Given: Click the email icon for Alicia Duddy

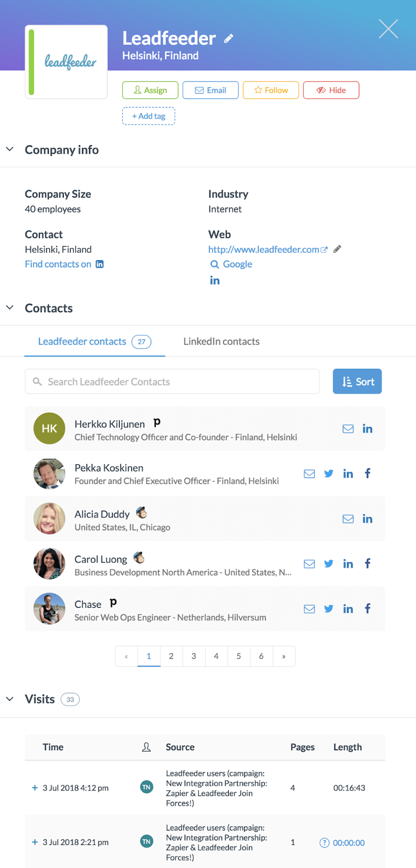Looking at the screenshot, I should [348, 519].
